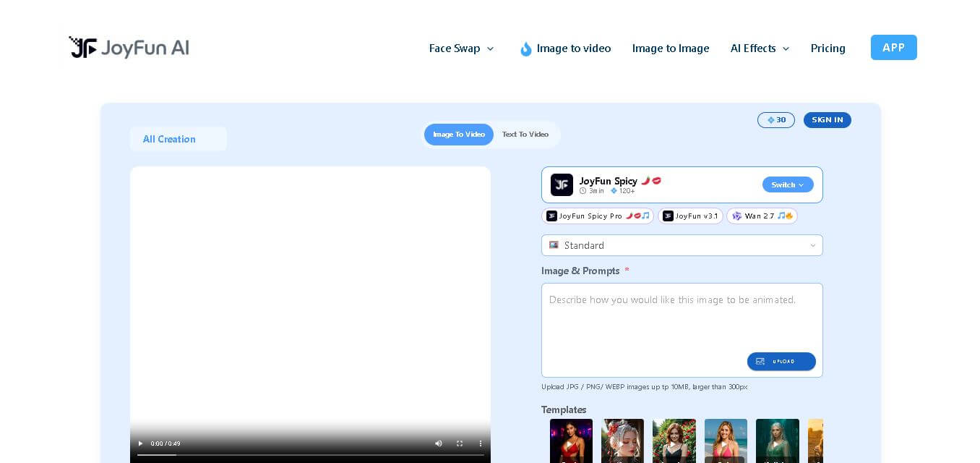Choose the JoyFun v3.1 model chip
Image resolution: width=980 pixels, height=463 pixels.
click(x=690, y=216)
